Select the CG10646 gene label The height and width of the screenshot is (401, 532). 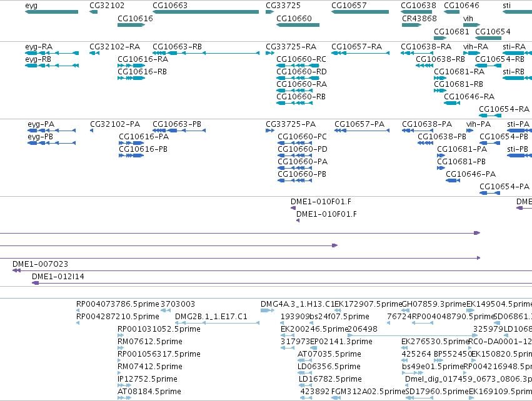(461, 6)
